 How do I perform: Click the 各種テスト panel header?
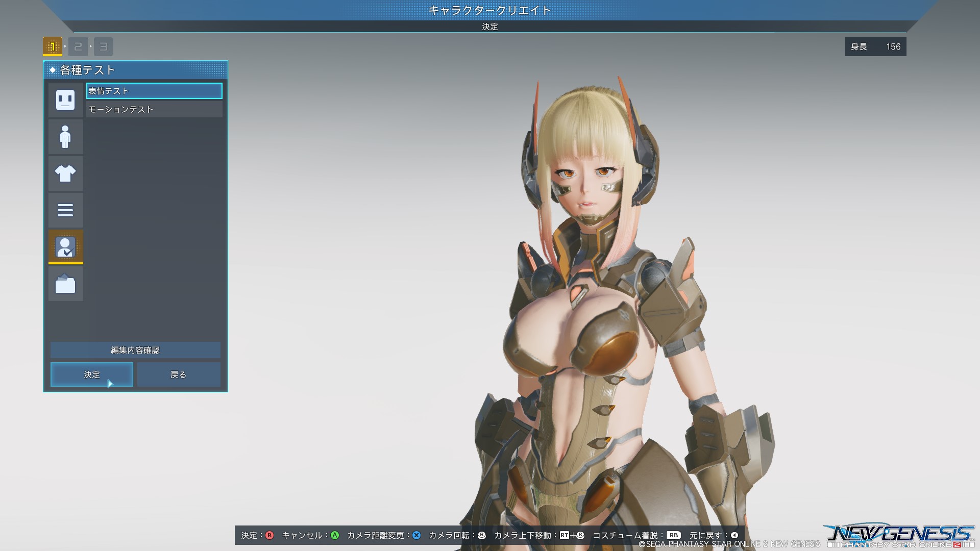pos(135,70)
